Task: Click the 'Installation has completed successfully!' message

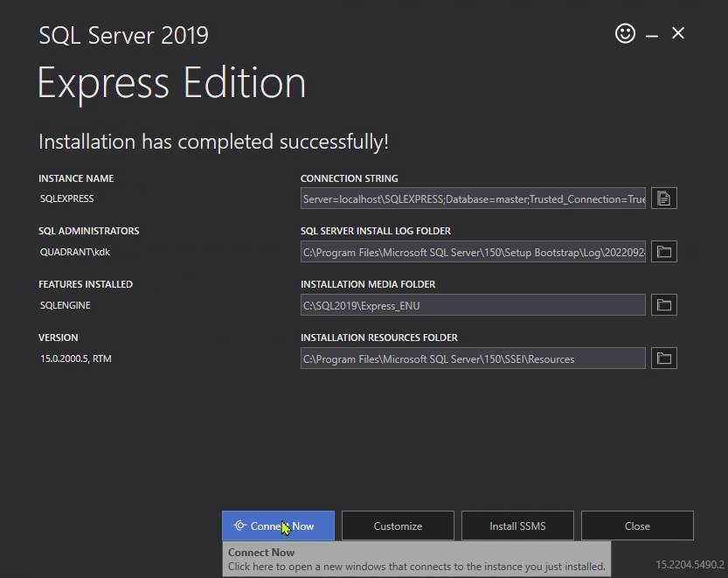Action: point(213,142)
